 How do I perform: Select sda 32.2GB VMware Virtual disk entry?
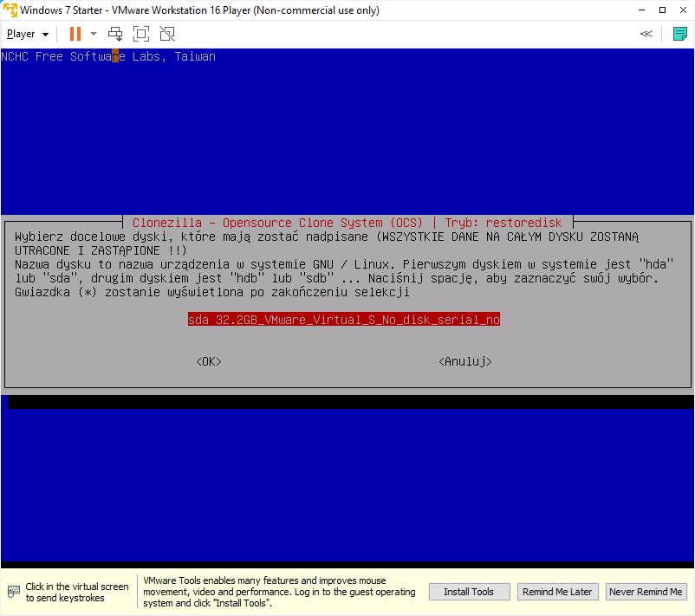(343, 320)
